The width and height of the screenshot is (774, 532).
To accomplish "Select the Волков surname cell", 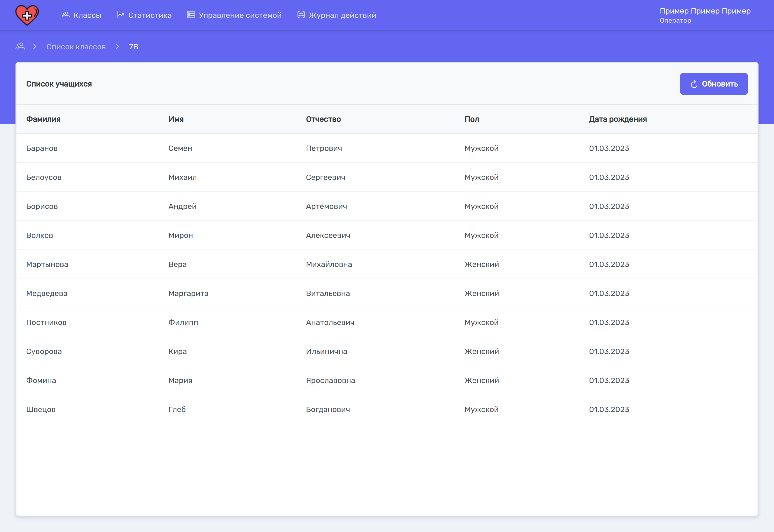I will [x=40, y=235].
